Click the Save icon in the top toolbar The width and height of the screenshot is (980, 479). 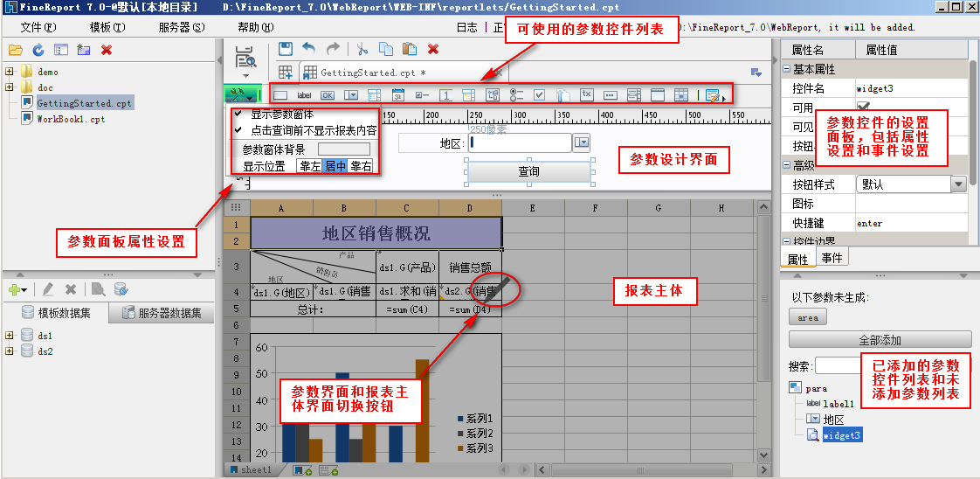tap(286, 49)
